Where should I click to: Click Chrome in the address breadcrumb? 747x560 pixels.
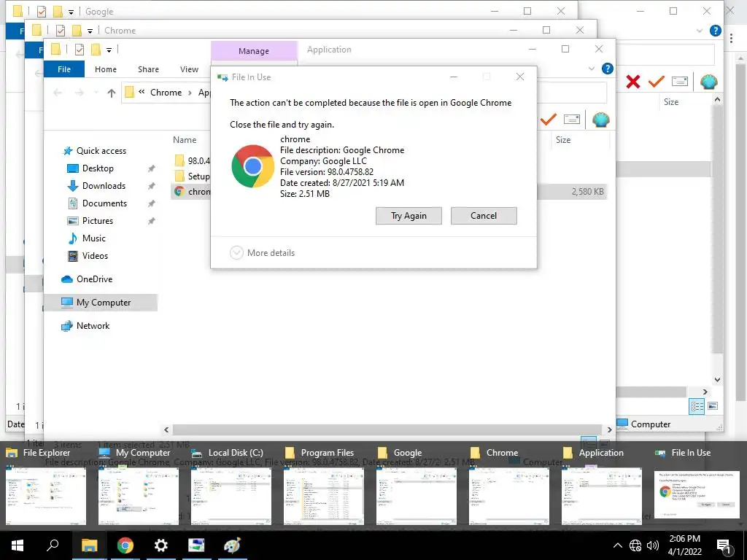166,93
